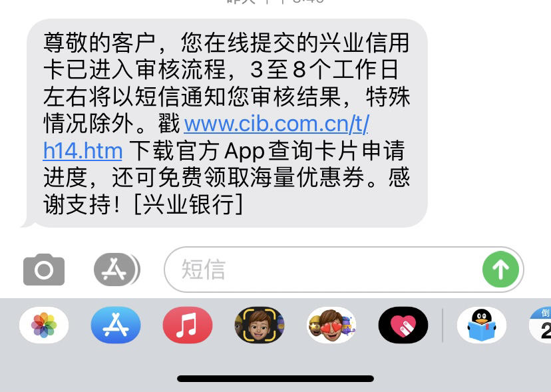Open the camera from the message bar

pyautogui.click(x=44, y=270)
